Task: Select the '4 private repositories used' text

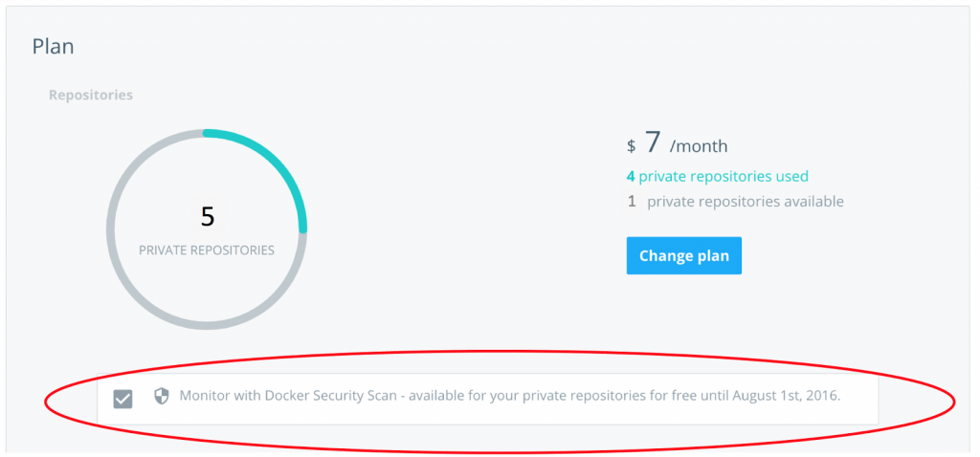Action: [x=717, y=176]
